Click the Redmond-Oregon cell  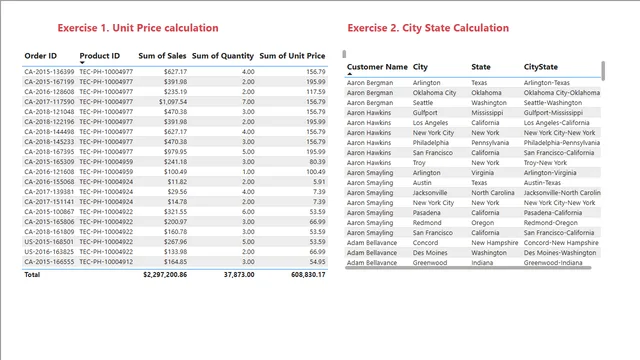(551, 223)
